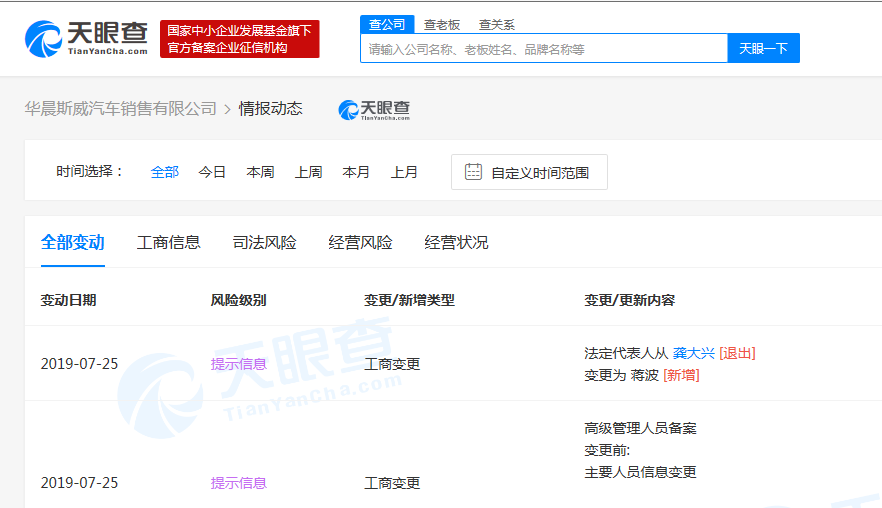Screen dimensions: 882x508
Task: Click the 时间选择 label
Action: coord(90,172)
